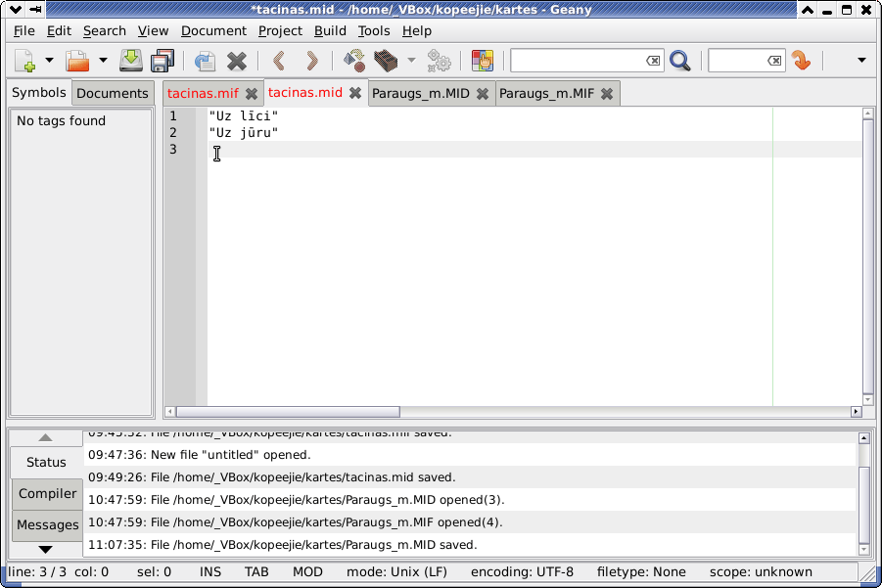Viewport: 882px width, 588px height.
Task: Open the Document menu
Action: pos(213,31)
